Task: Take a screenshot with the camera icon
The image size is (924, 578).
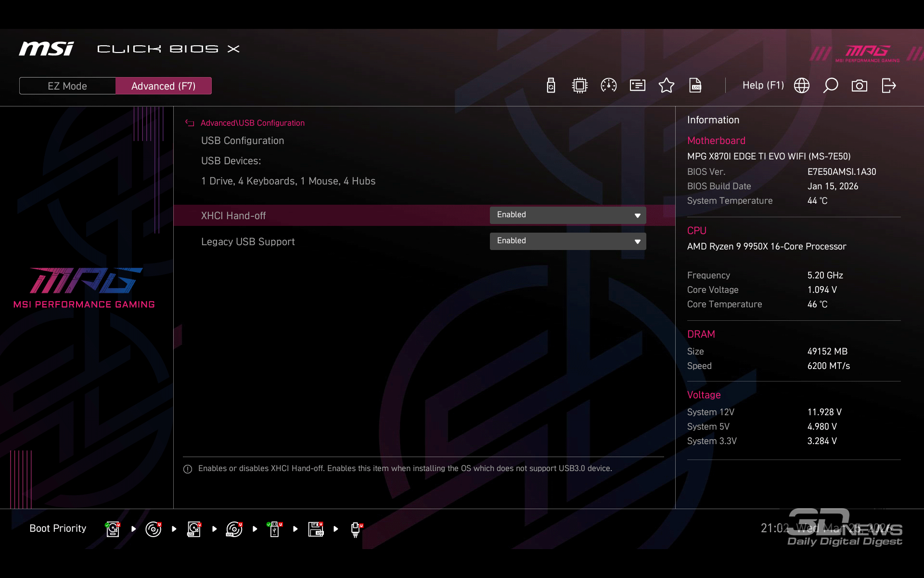Action: click(860, 86)
